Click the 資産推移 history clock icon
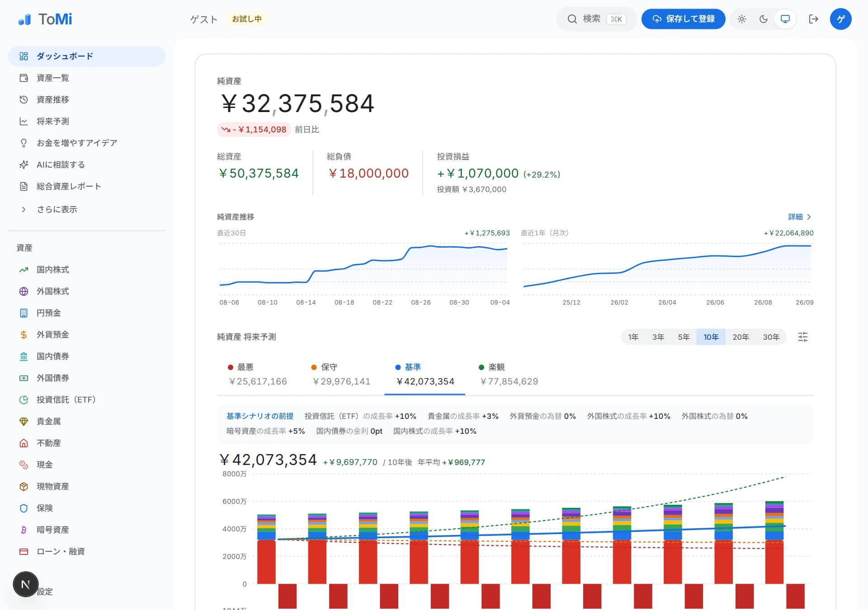This screenshot has width=868, height=610. (x=24, y=99)
